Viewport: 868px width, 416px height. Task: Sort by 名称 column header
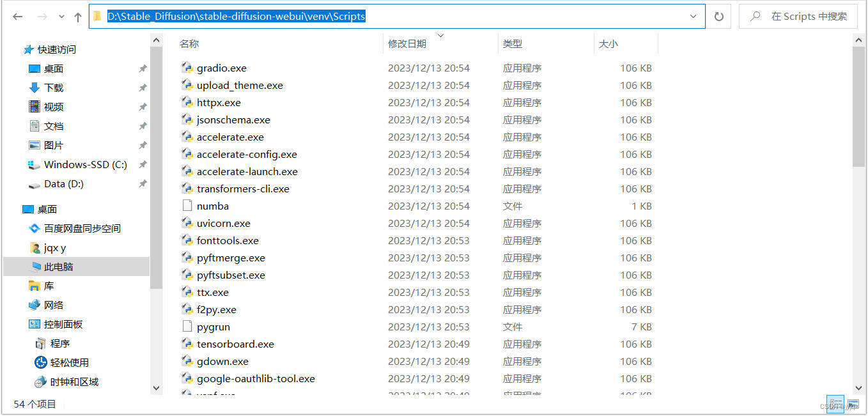189,43
